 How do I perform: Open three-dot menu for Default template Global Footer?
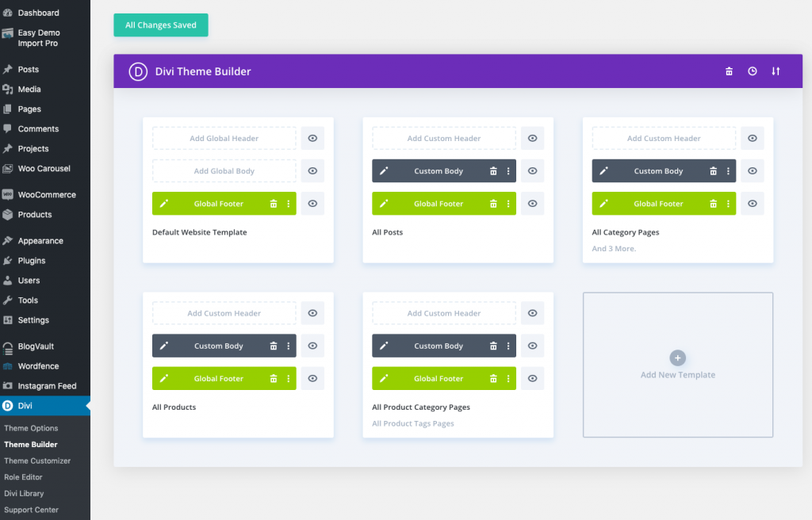[x=288, y=204]
